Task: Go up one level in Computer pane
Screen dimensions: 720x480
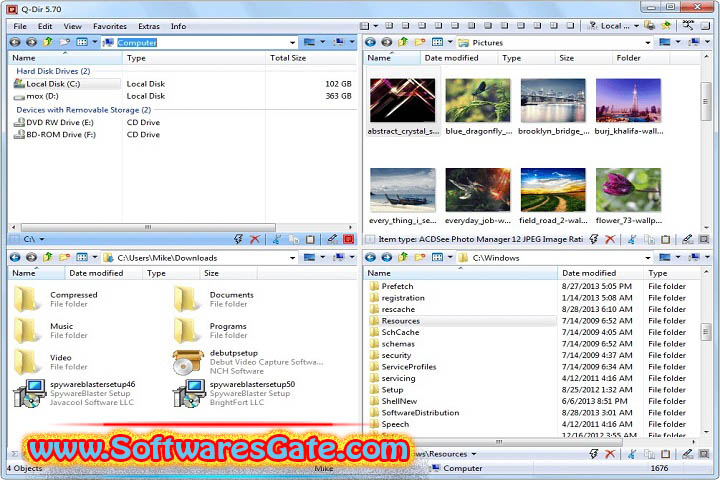Action: point(48,42)
